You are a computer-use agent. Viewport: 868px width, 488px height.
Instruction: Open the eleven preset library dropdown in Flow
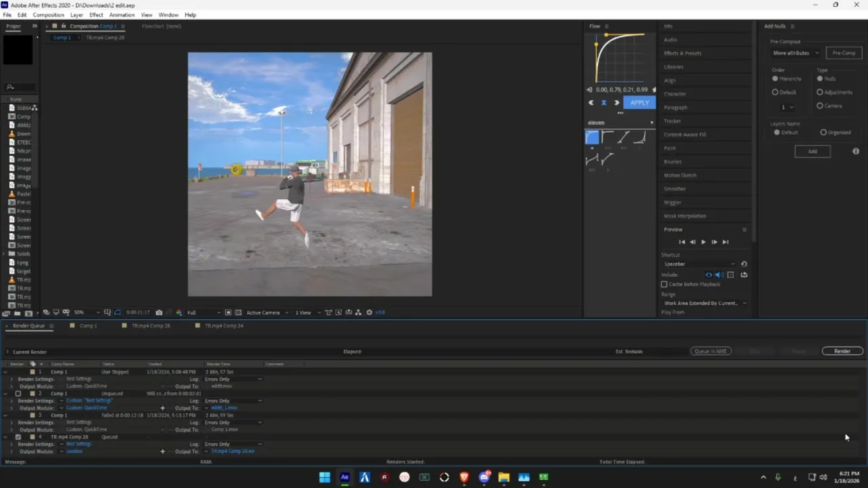620,123
